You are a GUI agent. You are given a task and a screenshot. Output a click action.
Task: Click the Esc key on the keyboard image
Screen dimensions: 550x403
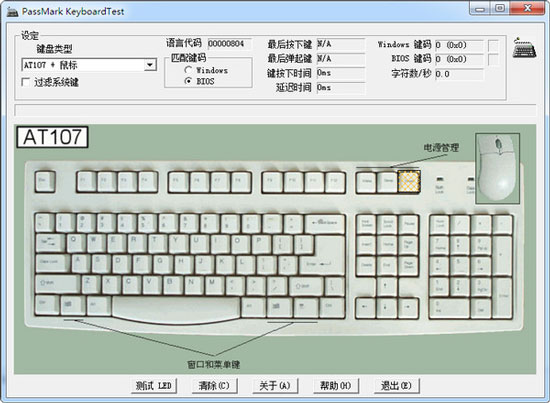tap(45, 181)
